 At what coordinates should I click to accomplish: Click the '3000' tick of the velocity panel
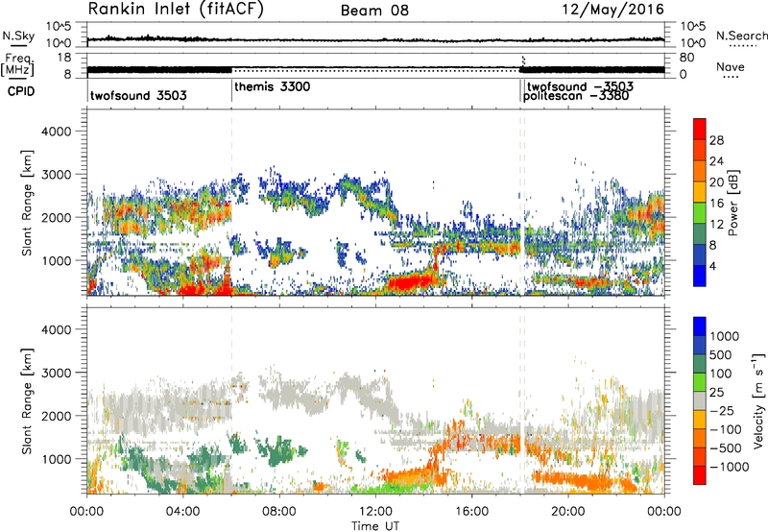56,373
